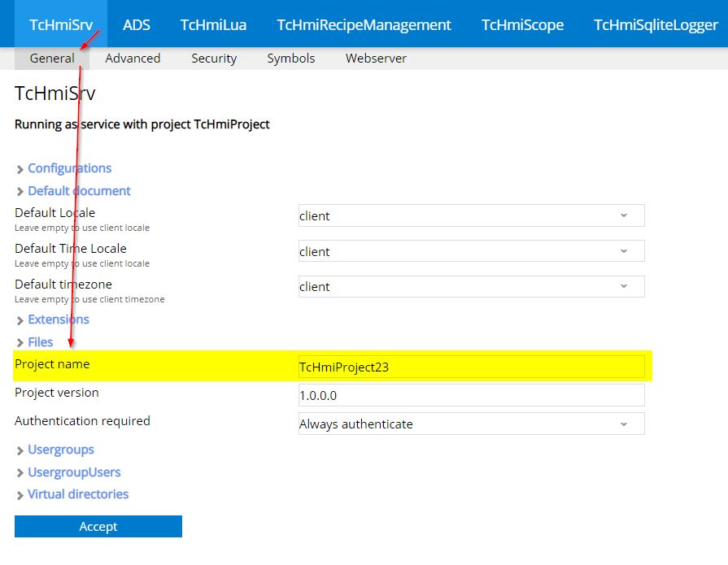Screen dimensions: 728x565
Task: Open the Extensions link
Action: point(59,319)
